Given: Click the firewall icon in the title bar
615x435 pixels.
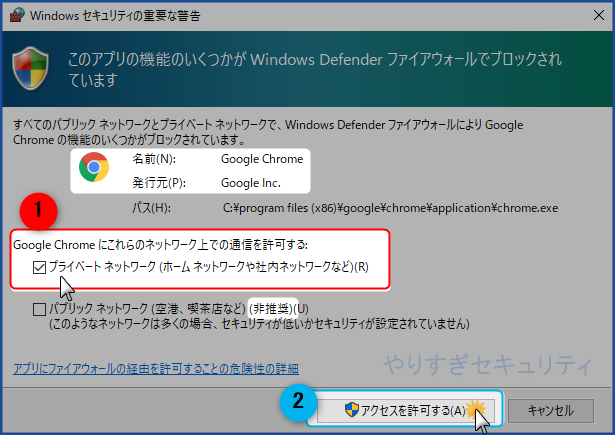Looking at the screenshot, I should 17,15.
